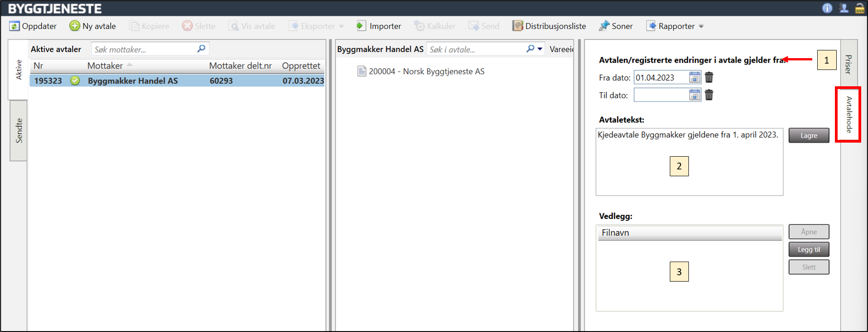Switch to the Priser tab
Screen dimensions: 868x332
[848, 64]
